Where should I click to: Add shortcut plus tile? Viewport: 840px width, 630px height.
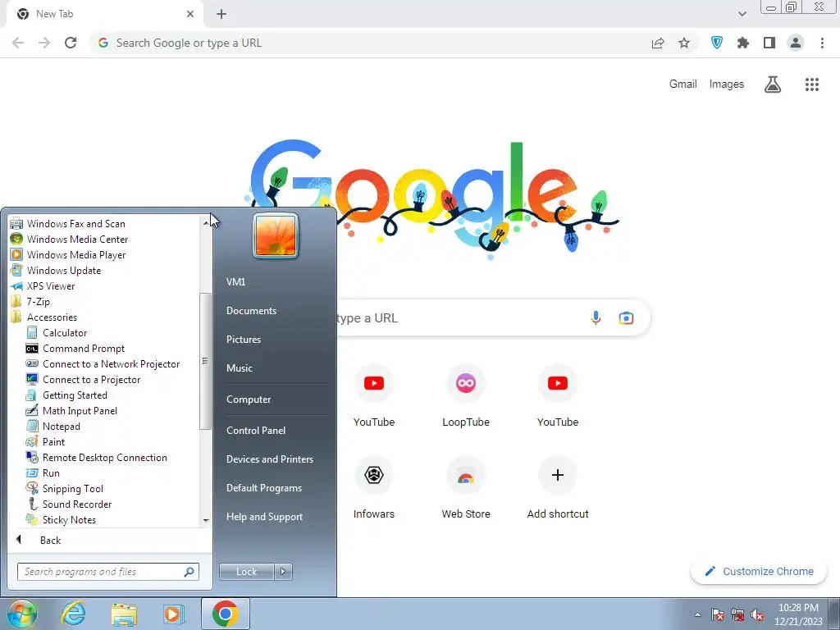(x=558, y=488)
